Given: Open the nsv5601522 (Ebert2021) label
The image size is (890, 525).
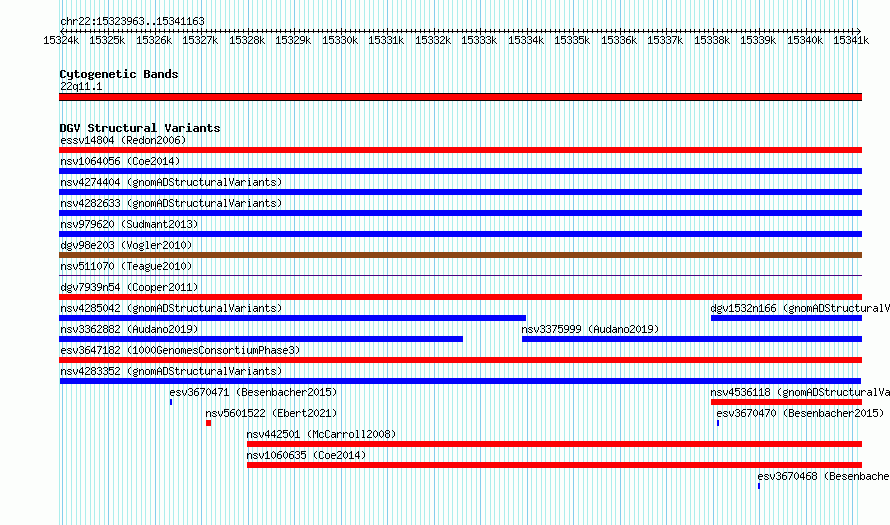Looking at the screenshot, I should click(271, 413).
